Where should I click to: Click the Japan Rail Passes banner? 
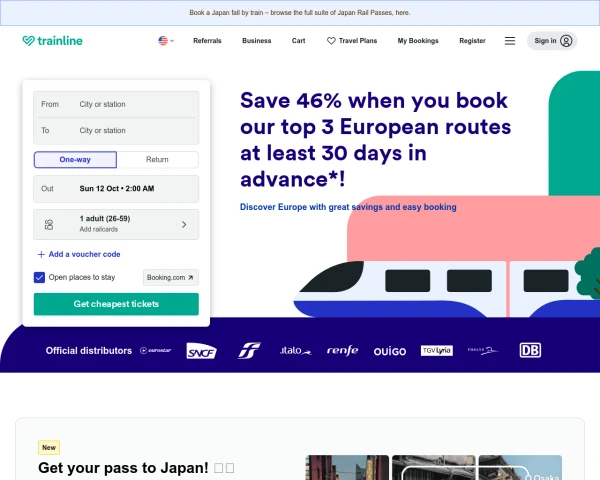300,13
